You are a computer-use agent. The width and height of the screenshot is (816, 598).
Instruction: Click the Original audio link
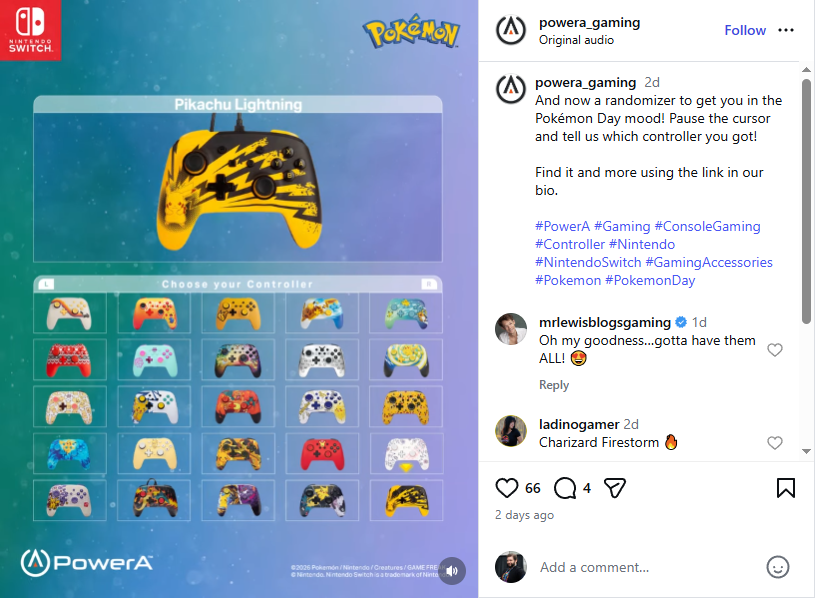click(x=576, y=40)
